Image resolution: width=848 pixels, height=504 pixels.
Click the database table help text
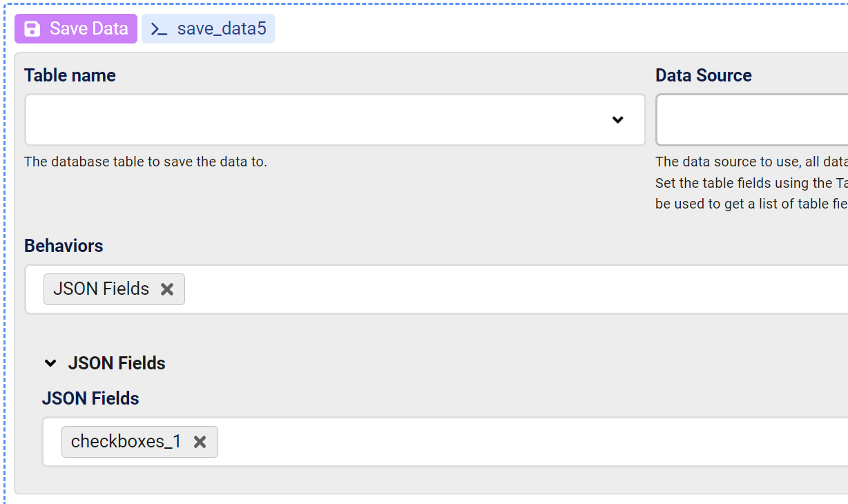click(145, 162)
